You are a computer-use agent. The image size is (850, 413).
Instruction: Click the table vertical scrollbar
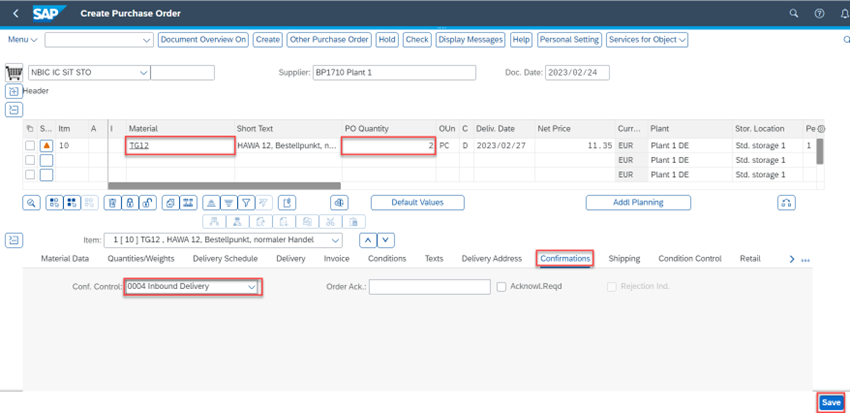pos(820,151)
